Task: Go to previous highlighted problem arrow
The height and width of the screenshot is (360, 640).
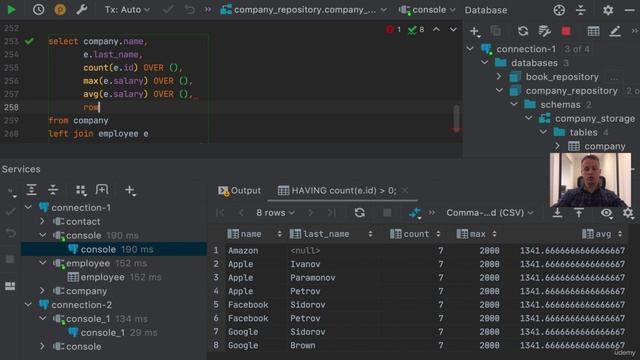Action: click(436, 29)
